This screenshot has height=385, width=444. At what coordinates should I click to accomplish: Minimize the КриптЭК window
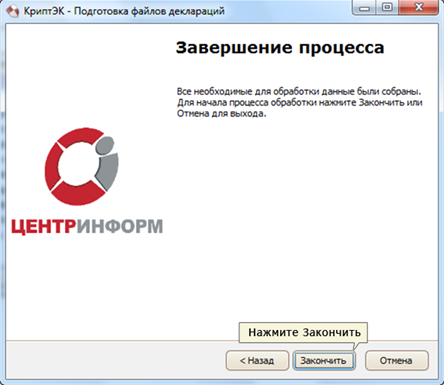[365, 8]
